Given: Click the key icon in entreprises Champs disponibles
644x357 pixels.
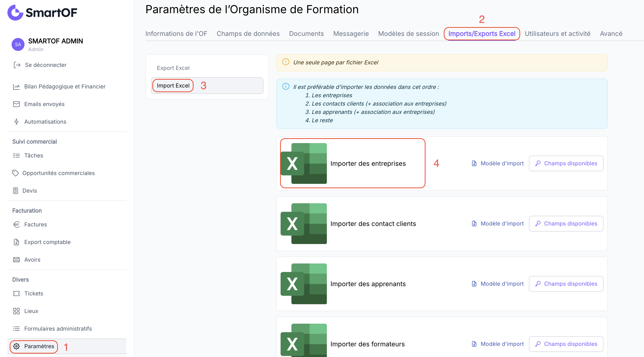Looking at the screenshot, I should [x=538, y=163].
